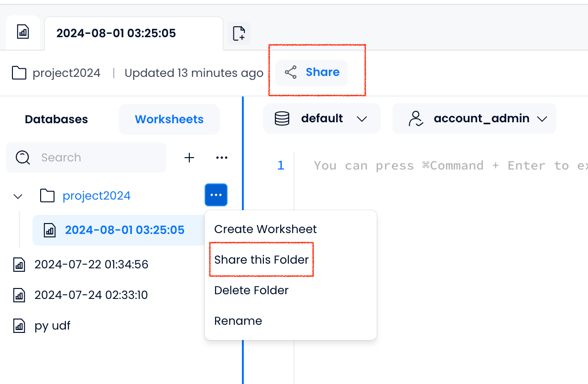
Task: Click the worksheet chart icon left of tabs
Action: [23, 33]
